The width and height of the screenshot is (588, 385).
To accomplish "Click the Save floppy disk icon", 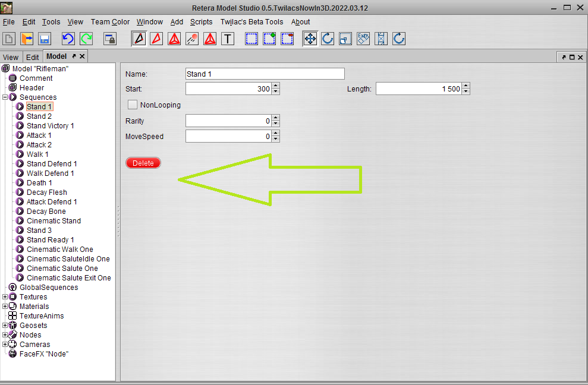I will pyautogui.click(x=45, y=39).
